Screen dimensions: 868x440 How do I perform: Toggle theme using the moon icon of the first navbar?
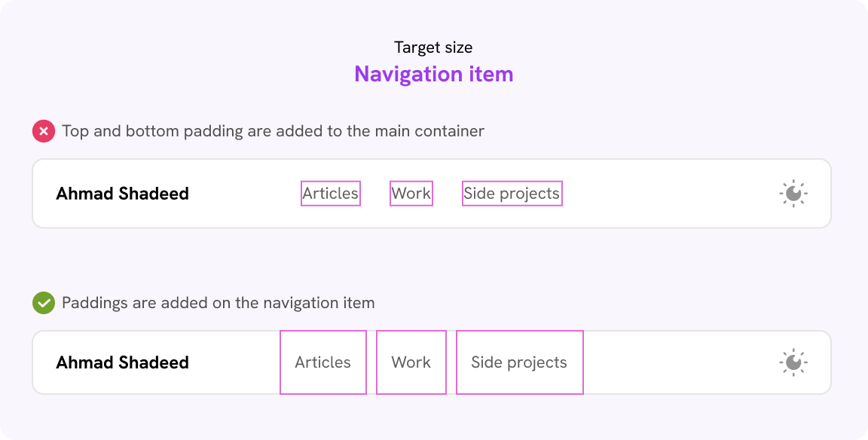[793, 193]
